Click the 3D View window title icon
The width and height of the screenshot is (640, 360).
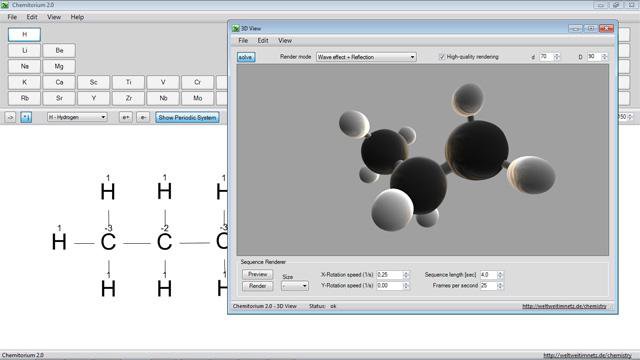point(236,28)
